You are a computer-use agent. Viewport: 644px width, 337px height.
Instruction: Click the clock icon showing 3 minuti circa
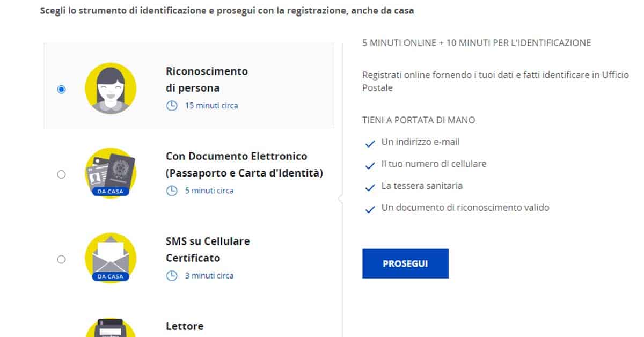click(x=172, y=275)
